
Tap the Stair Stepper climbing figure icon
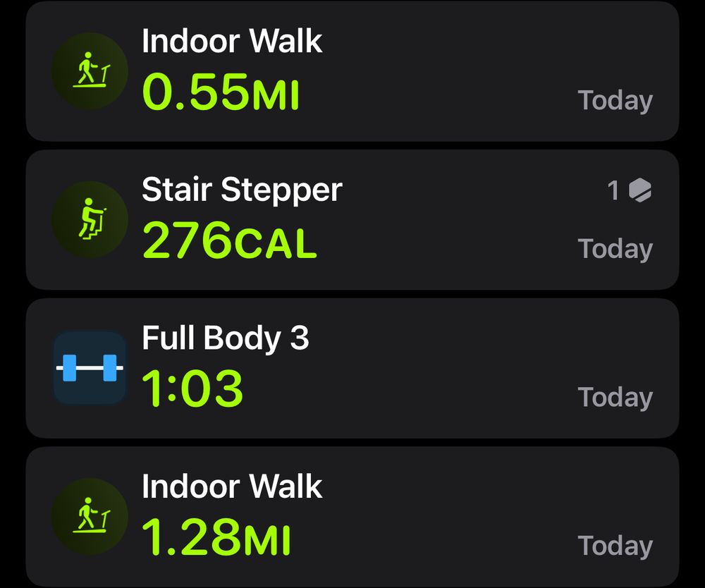[x=89, y=219]
